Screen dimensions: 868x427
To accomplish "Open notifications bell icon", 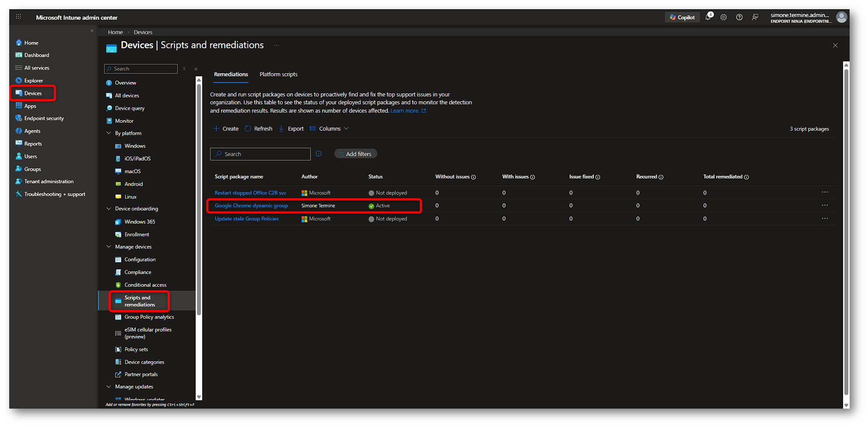I will point(708,18).
